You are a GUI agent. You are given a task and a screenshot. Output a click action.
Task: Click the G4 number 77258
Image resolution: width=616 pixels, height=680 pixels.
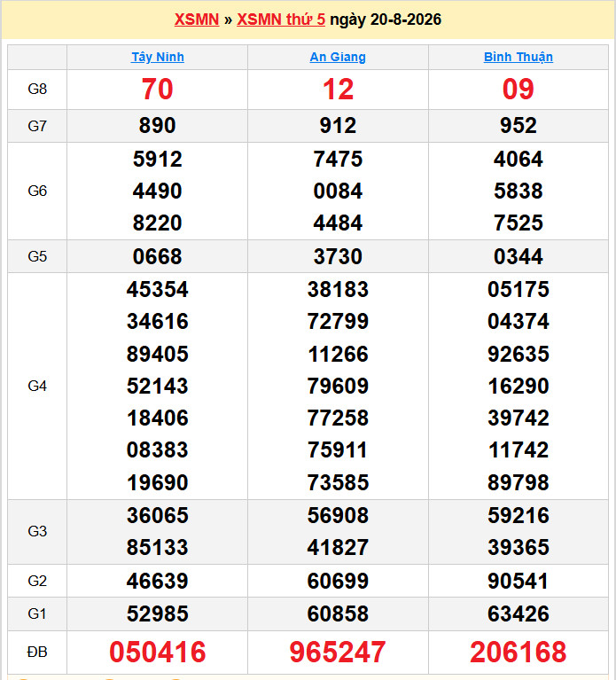coord(338,418)
